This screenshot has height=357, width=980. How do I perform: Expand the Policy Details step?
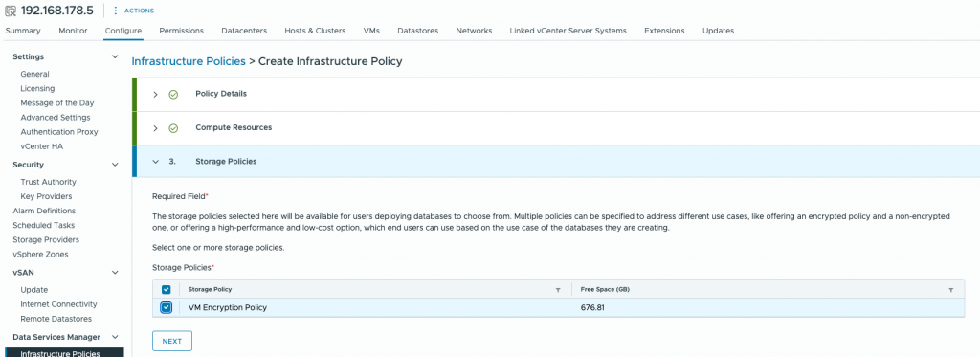point(156,95)
